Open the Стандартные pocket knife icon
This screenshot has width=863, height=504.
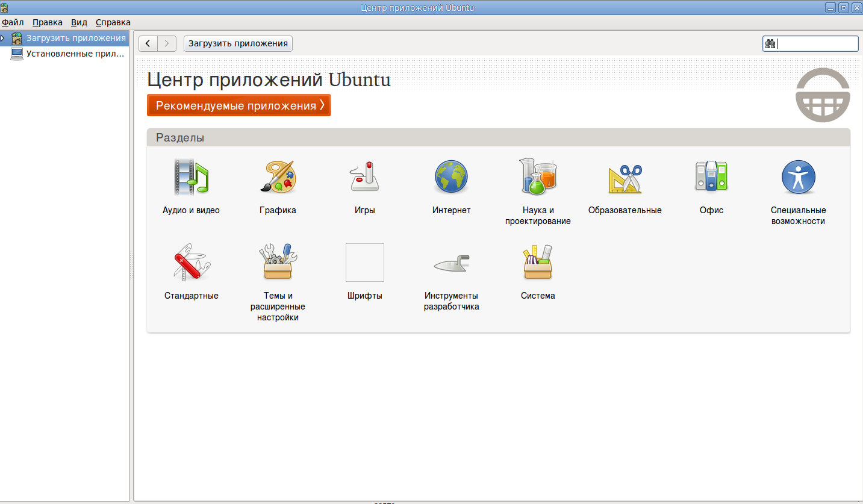(x=192, y=262)
